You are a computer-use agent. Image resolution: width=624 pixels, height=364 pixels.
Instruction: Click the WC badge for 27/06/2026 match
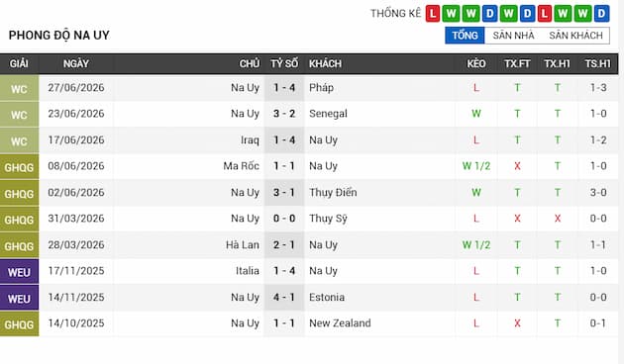coord(19,88)
